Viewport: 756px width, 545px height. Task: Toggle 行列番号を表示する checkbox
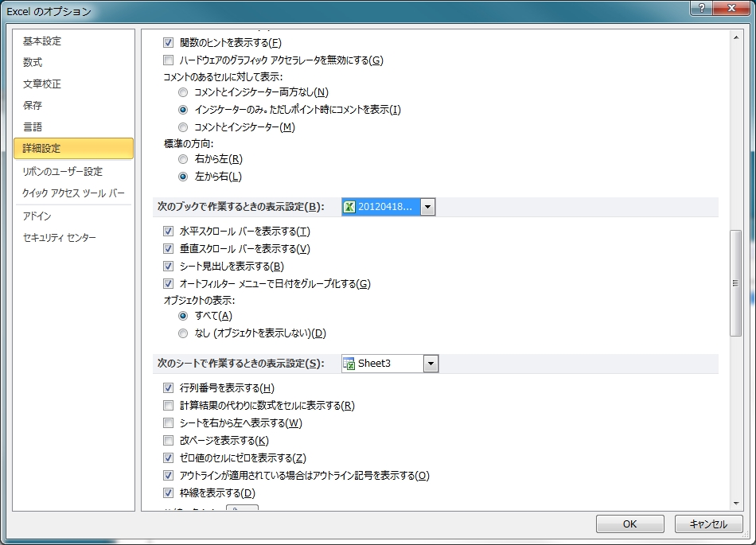pyautogui.click(x=168, y=388)
